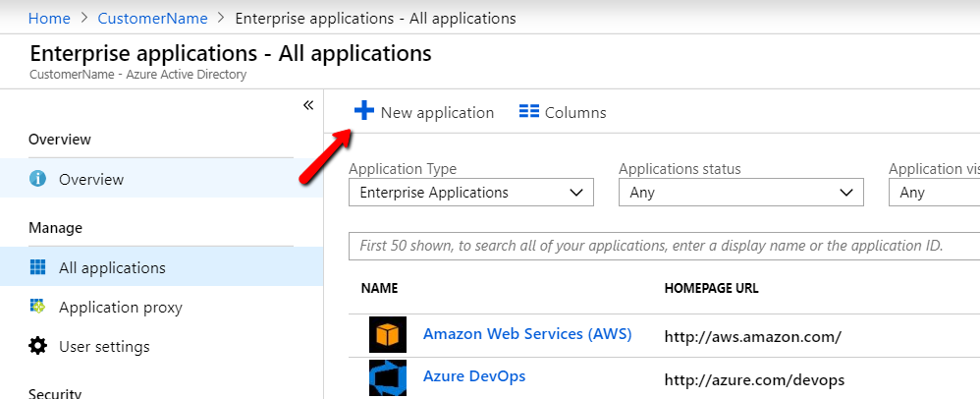This screenshot has width=980, height=399.
Task: Click the Application proxy icon
Action: pos(38,307)
